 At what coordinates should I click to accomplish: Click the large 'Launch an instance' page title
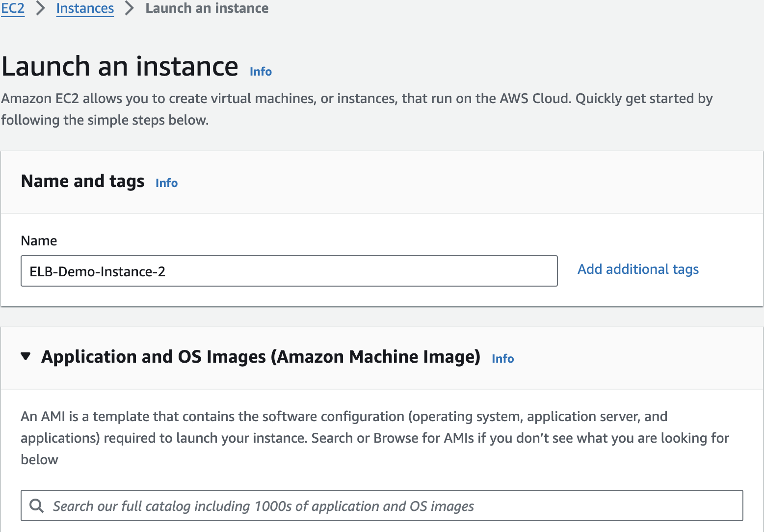tap(120, 66)
